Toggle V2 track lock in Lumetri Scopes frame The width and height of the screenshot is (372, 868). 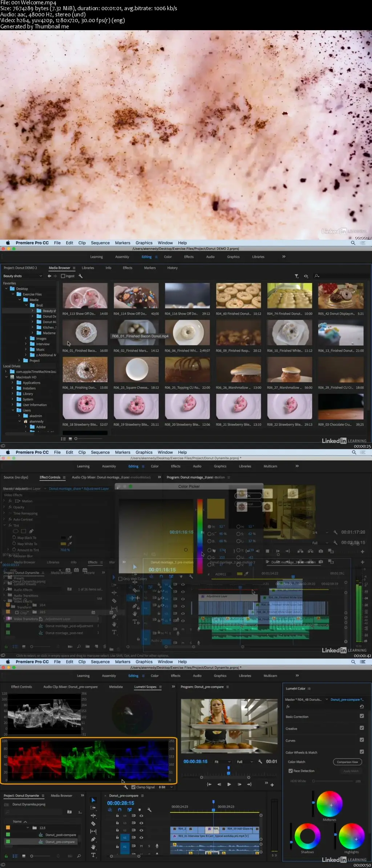(117, 830)
